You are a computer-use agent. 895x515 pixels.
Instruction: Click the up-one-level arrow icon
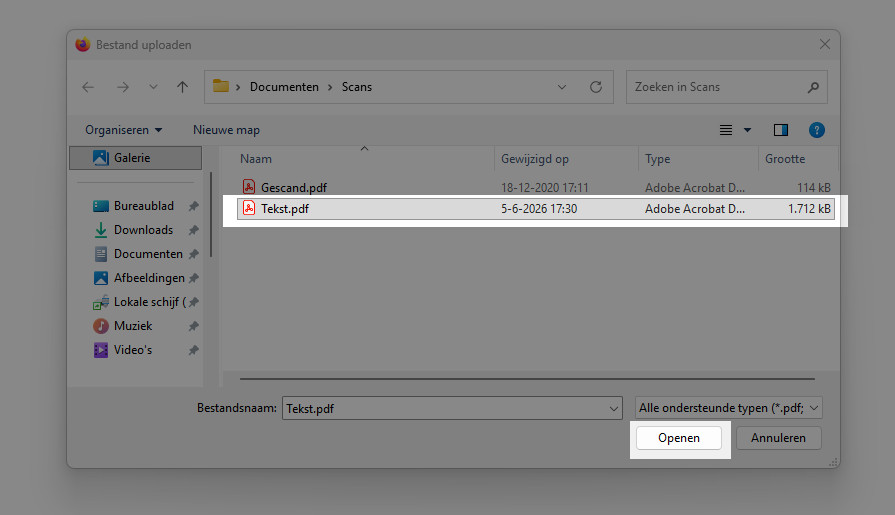click(x=182, y=87)
